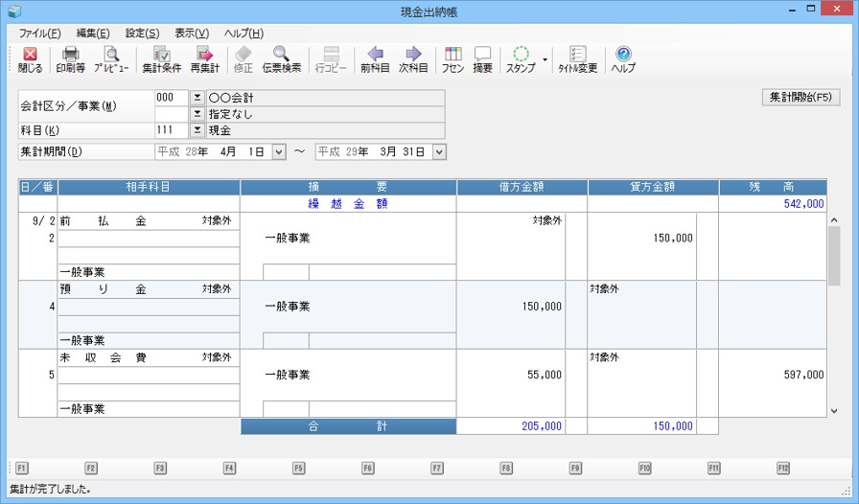Image resolution: width=859 pixels, height=504 pixels.
Task: Click the フセン sticky note icon
Action: 453,59
